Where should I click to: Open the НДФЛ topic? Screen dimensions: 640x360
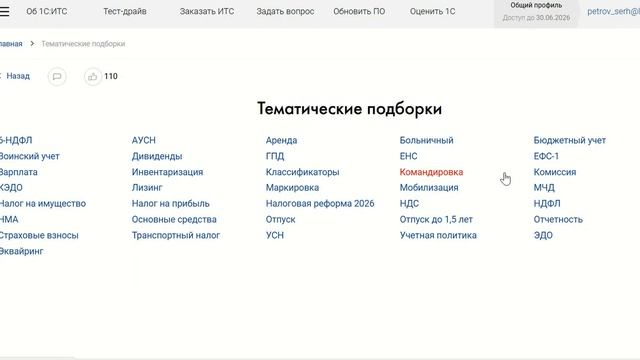click(547, 203)
